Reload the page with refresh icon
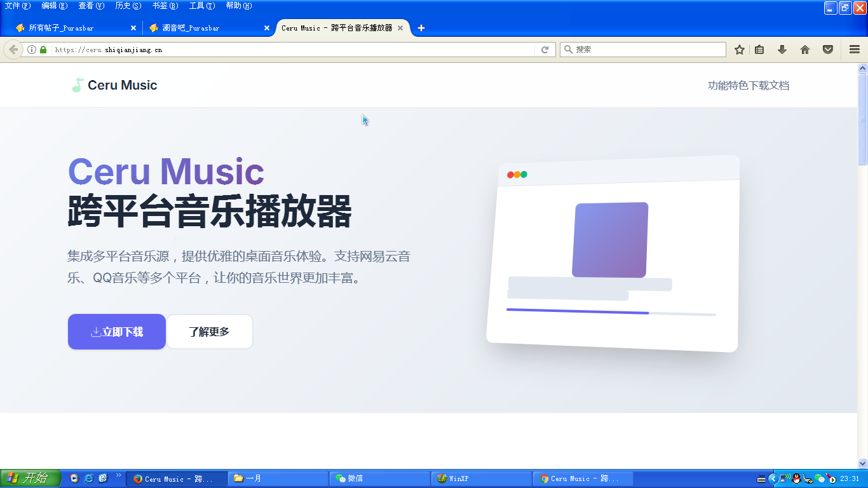Image resolution: width=868 pixels, height=488 pixels. tap(545, 50)
